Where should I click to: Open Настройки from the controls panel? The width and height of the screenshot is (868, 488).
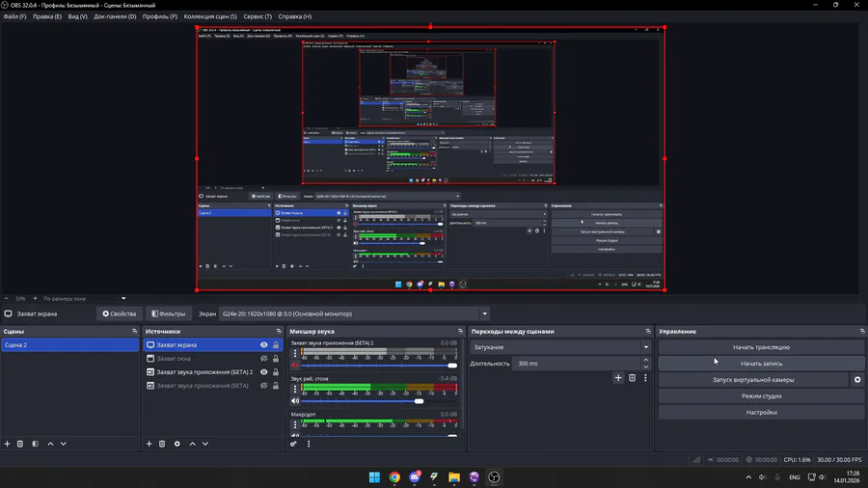tap(761, 412)
